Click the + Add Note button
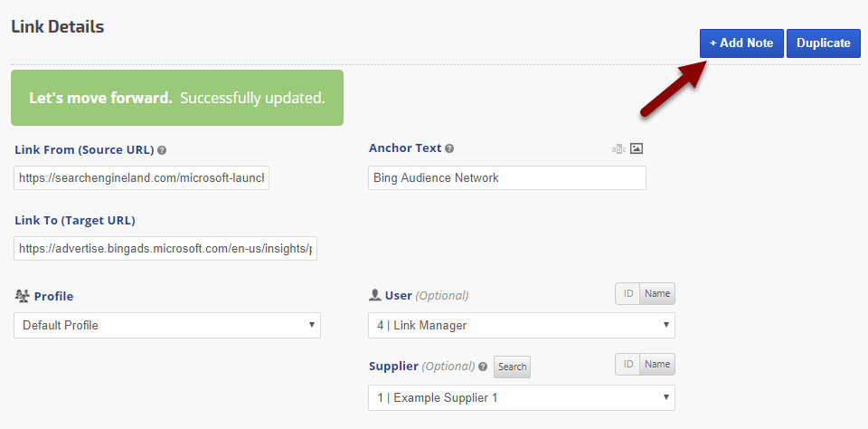 741,43
